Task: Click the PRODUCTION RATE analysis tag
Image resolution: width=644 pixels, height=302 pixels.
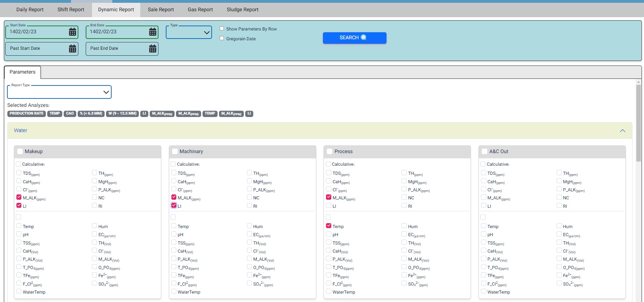Action: (x=27, y=114)
